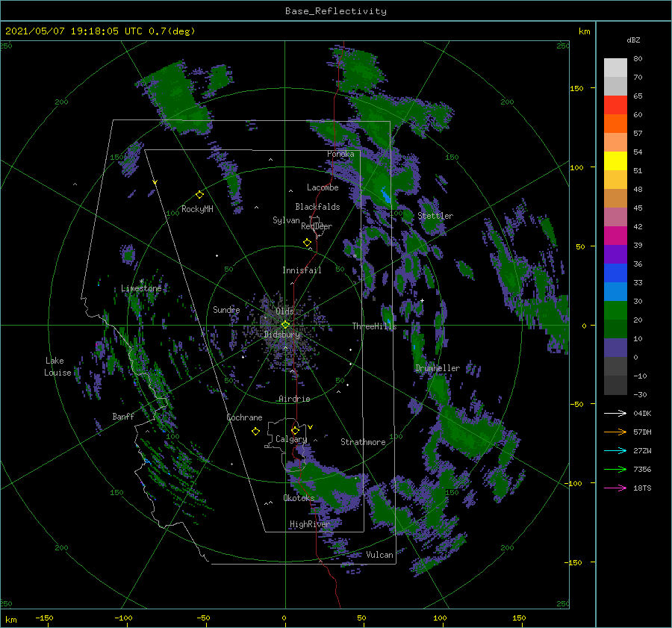Click the Lacombe city label
Viewport: 672px width, 628px height.
tap(323, 187)
